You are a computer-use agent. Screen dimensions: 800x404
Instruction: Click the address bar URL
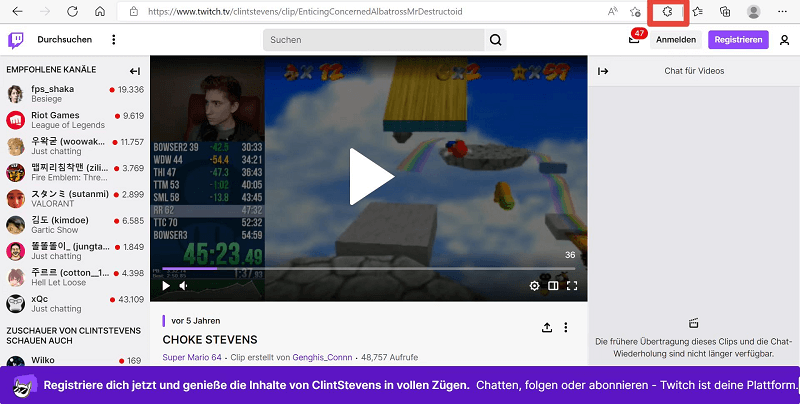[305, 11]
